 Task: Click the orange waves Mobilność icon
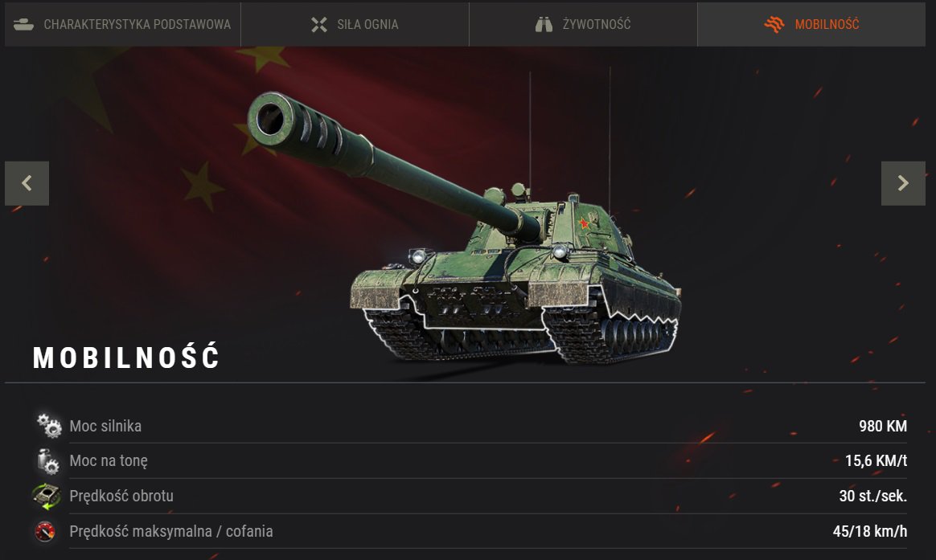pyautogui.click(x=774, y=24)
